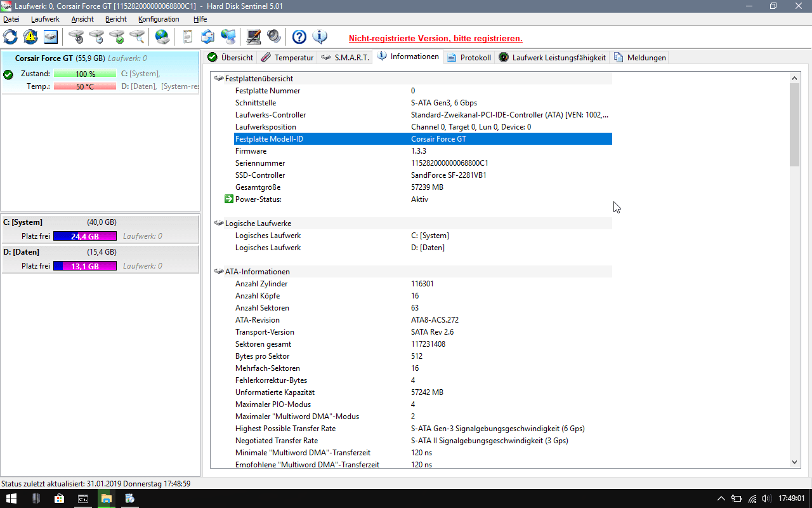Switch to the Übersicht tab
Image resolution: width=812 pixels, height=508 pixels.
230,57
